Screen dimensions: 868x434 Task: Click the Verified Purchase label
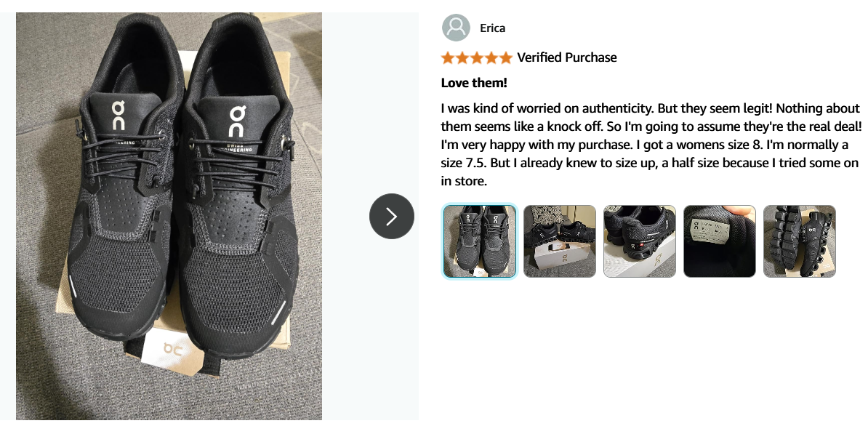(x=566, y=58)
